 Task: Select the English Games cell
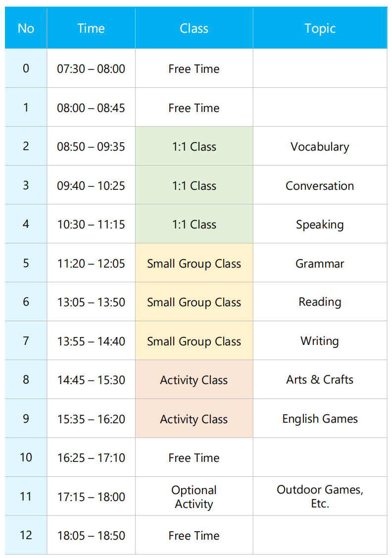tap(320, 419)
